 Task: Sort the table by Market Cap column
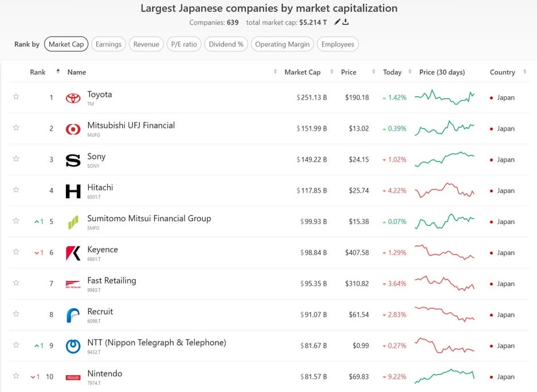tap(303, 72)
